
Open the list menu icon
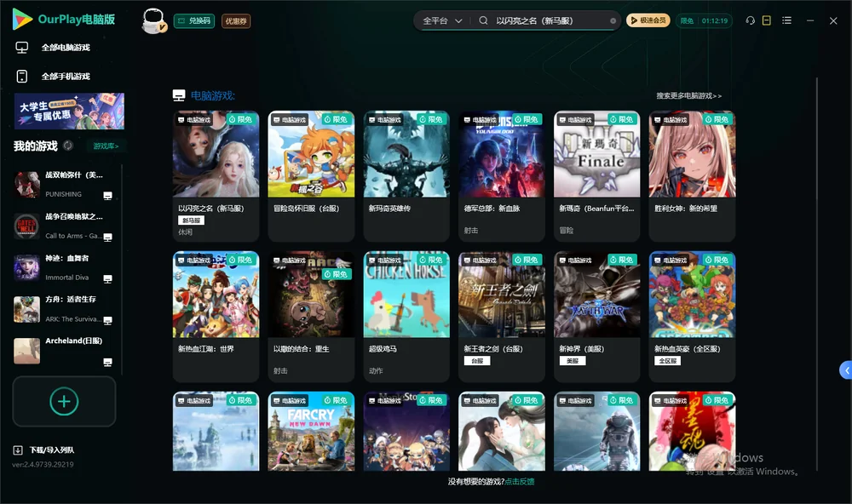click(786, 20)
